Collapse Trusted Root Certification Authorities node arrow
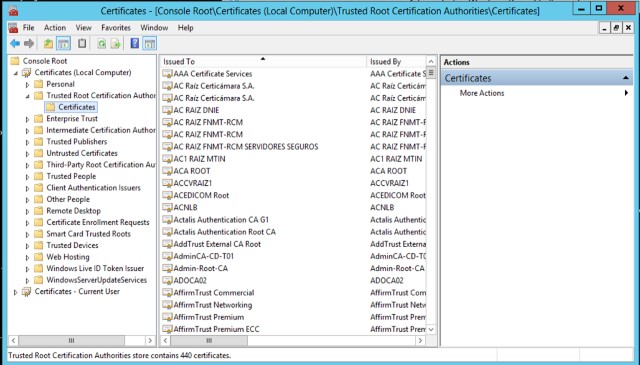 pos(27,96)
